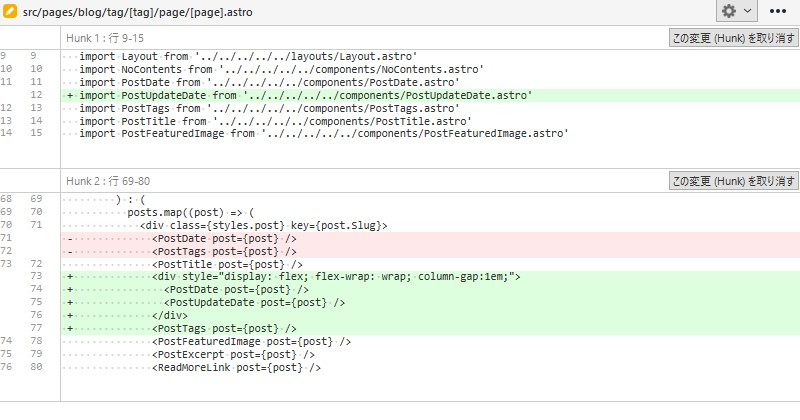
Task: Discard Hunk 1 with its この変更 button
Action: [733, 38]
